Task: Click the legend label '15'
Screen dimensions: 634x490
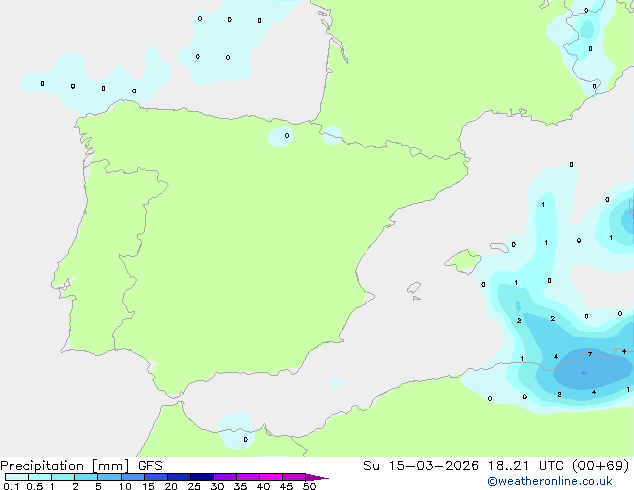Action: click(148, 486)
